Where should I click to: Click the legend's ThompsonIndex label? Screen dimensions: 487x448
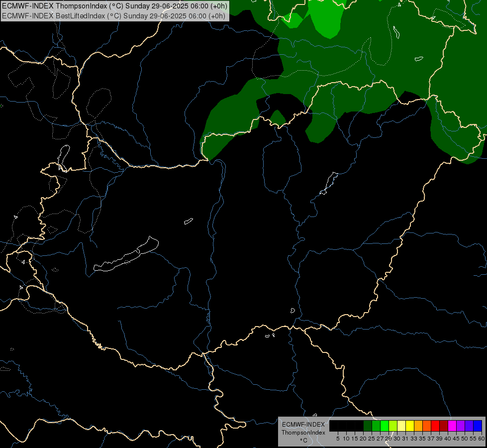[303, 433]
